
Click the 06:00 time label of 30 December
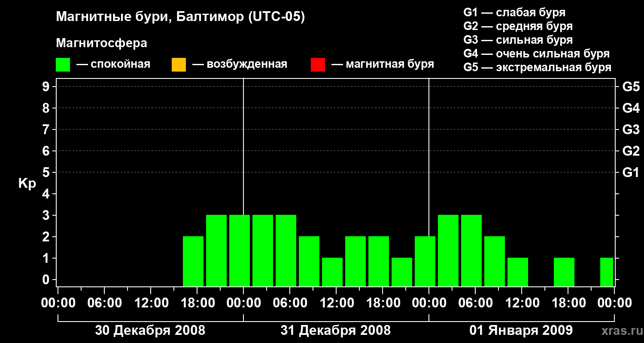[104, 303]
